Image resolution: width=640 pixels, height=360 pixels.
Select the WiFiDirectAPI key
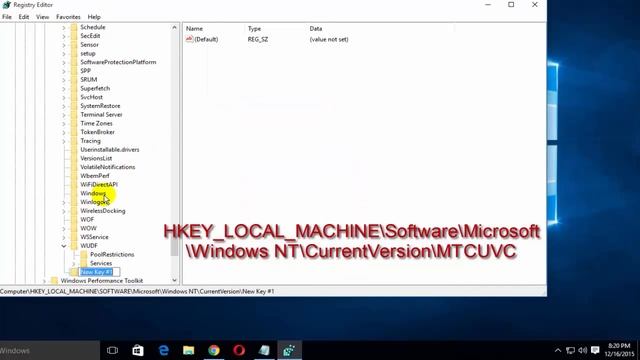pyautogui.click(x=99, y=184)
